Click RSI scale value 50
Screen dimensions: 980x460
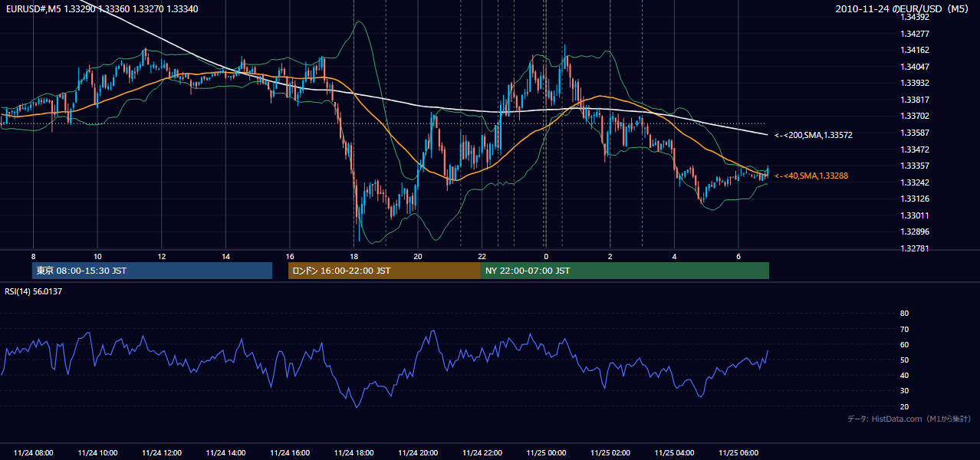pyautogui.click(x=904, y=360)
